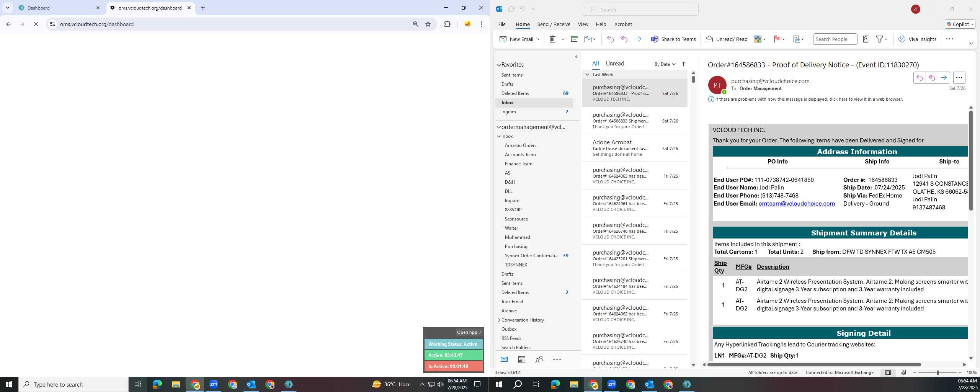Image resolution: width=980 pixels, height=392 pixels.
Task: Switch to Mail view icon
Action: 504,359
